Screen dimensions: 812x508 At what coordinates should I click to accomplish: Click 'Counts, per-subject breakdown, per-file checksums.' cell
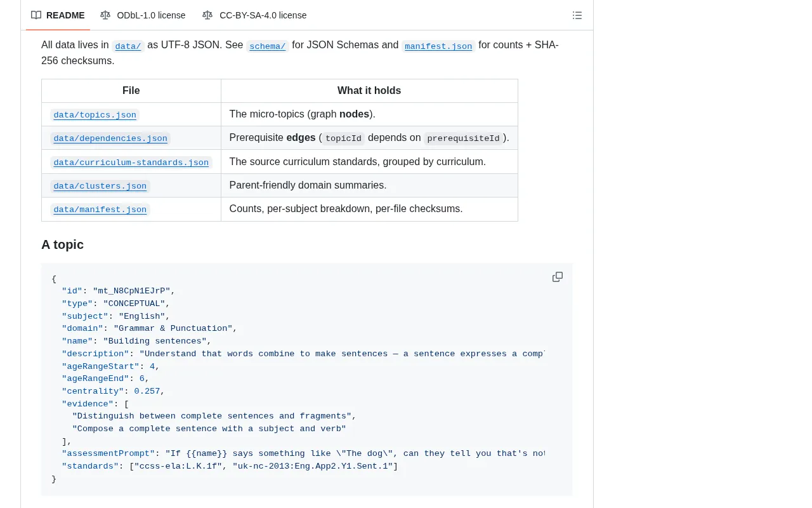[369, 209]
